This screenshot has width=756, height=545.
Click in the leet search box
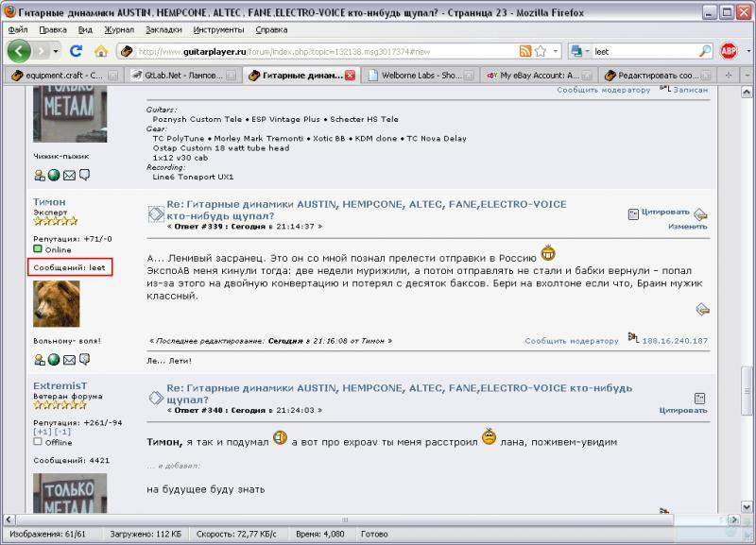tap(643, 50)
